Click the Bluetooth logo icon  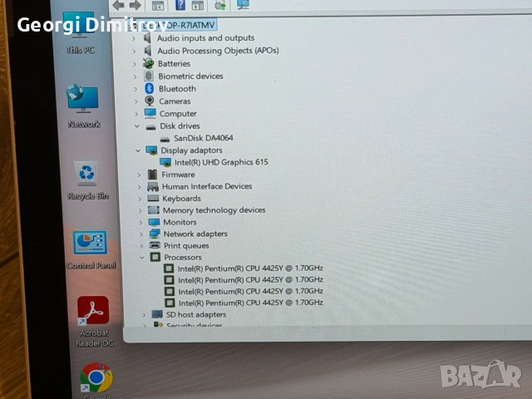coord(150,88)
